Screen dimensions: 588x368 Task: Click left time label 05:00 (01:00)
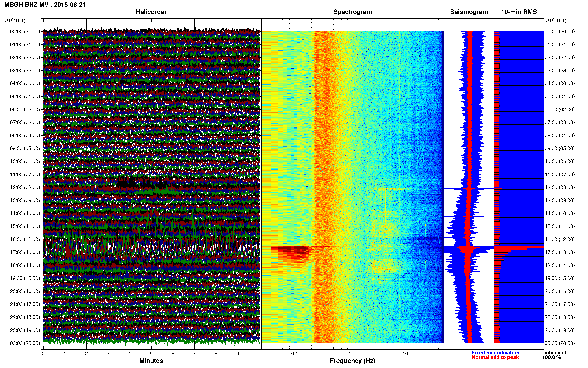(x=25, y=96)
